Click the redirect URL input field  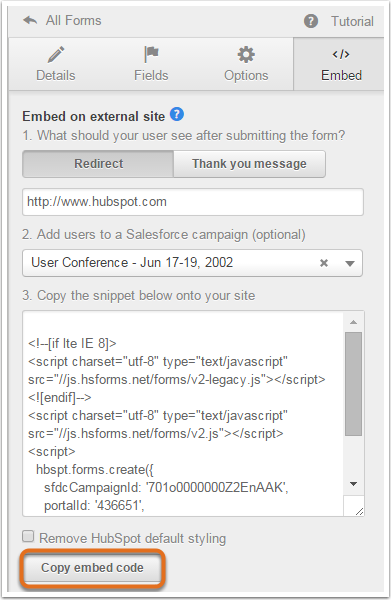click(x=193, y=202)
